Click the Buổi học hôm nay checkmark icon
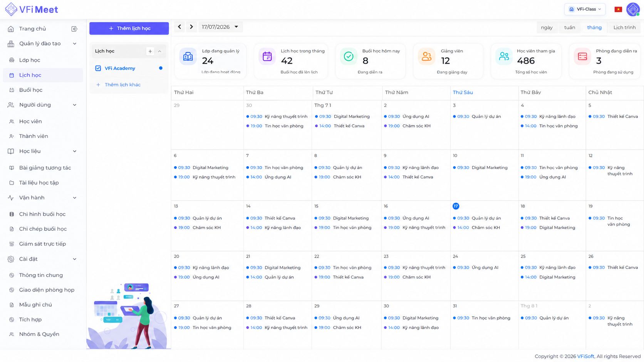The width and height of the screenshot is (644, 362). pyautogui.click(x=349, y=57)
